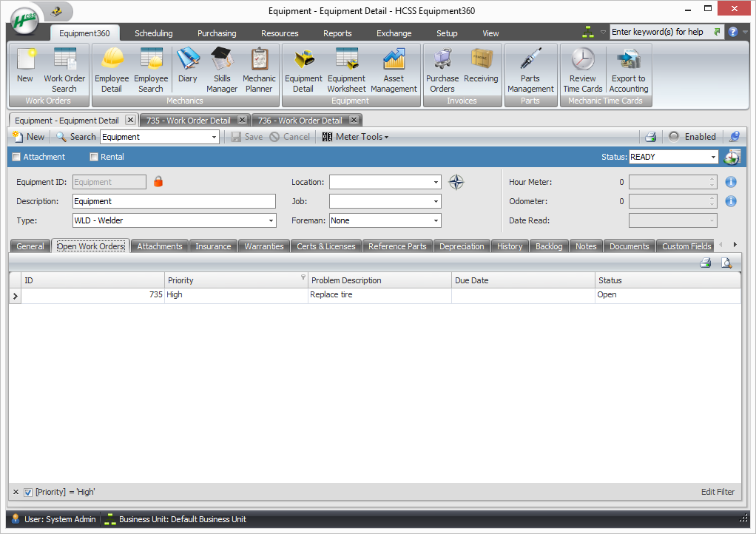Click the dropdown arrow beside the business unit icon

[603, 33]
